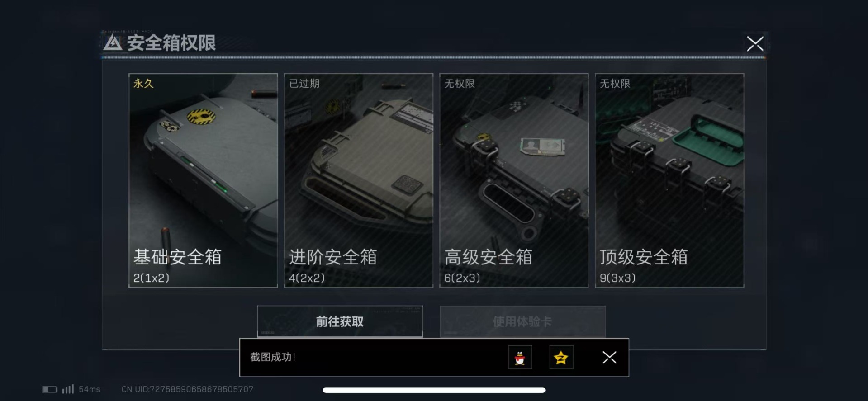Close the 安全箱权限 dialog
The image size is (868, 401).
(x=755, y=44)
